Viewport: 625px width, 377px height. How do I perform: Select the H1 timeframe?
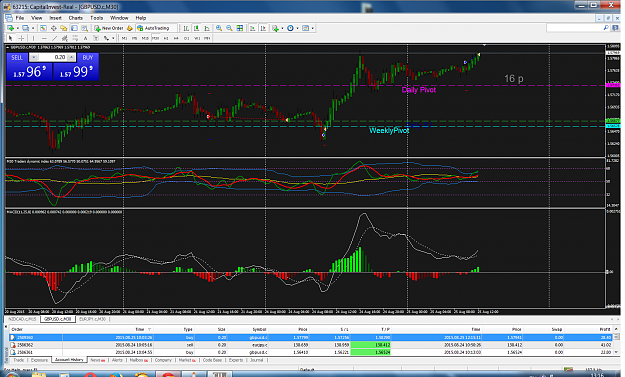pyautogui.click(x=166, y=38)
